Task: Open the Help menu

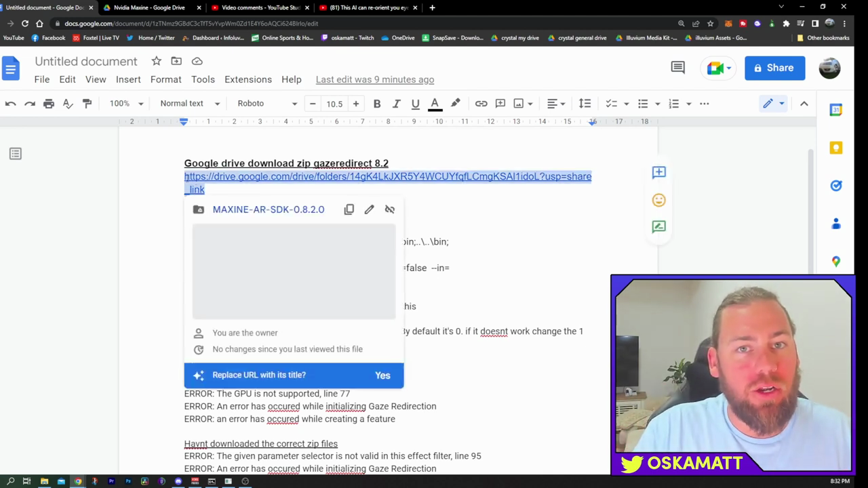Action: [292, 79]
